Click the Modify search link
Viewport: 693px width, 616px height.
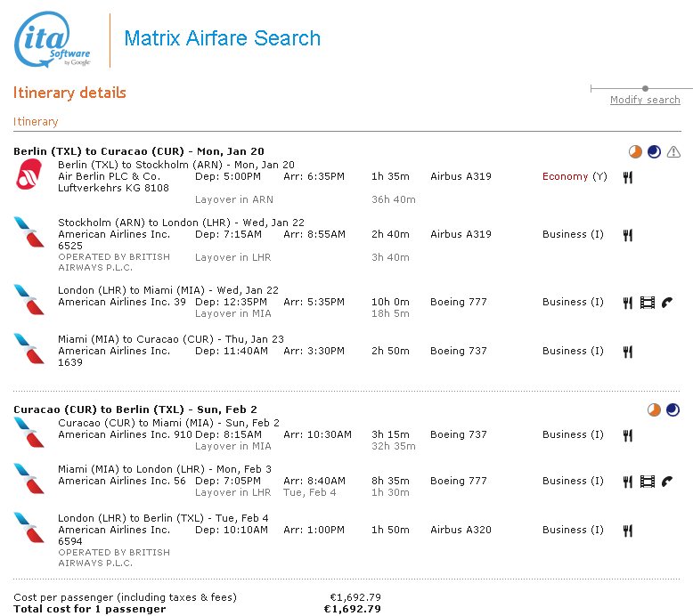point(645,100)
